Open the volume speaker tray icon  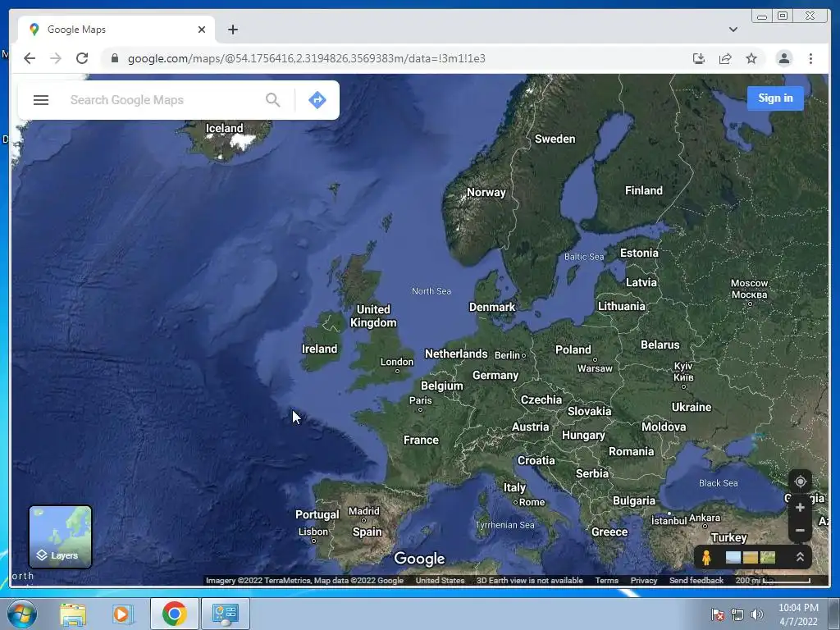756,614
